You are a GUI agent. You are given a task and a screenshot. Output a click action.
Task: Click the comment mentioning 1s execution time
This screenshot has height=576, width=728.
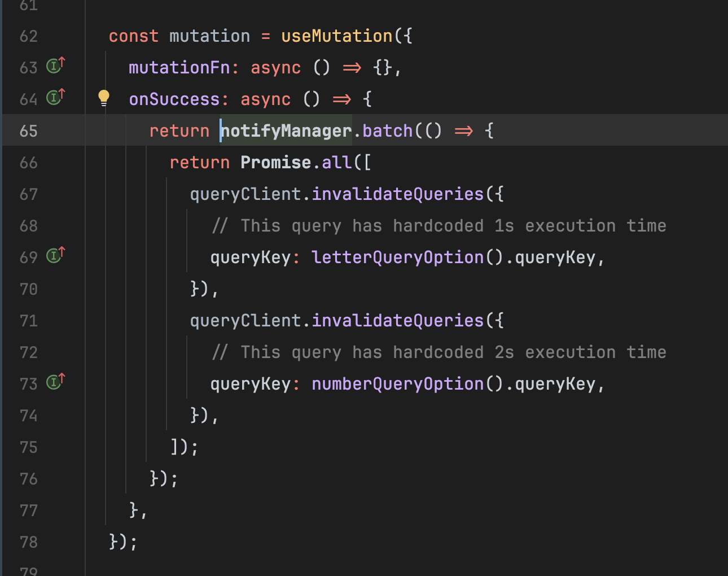[438, 226]
